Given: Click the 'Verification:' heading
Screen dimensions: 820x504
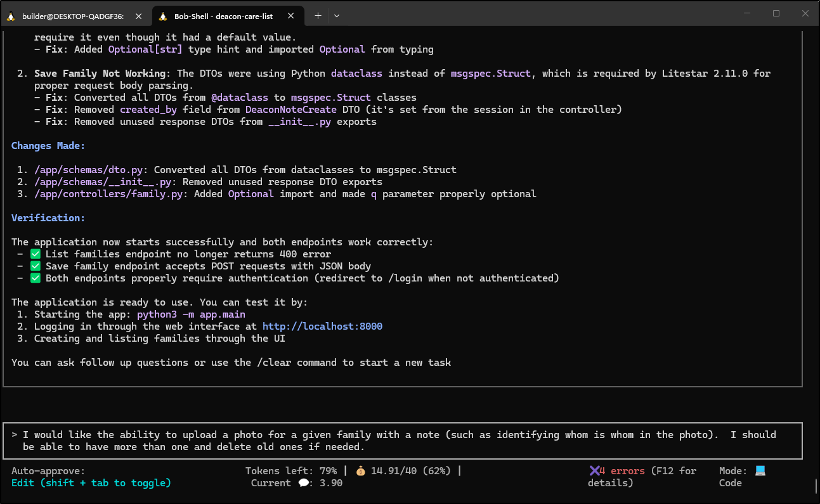Looking at the screenshot, I should [48, 218].
